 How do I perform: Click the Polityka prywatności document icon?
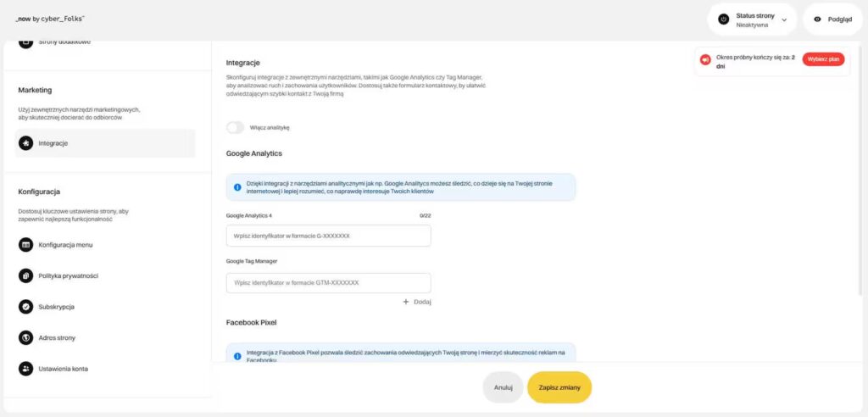click(x=25, y=275)
